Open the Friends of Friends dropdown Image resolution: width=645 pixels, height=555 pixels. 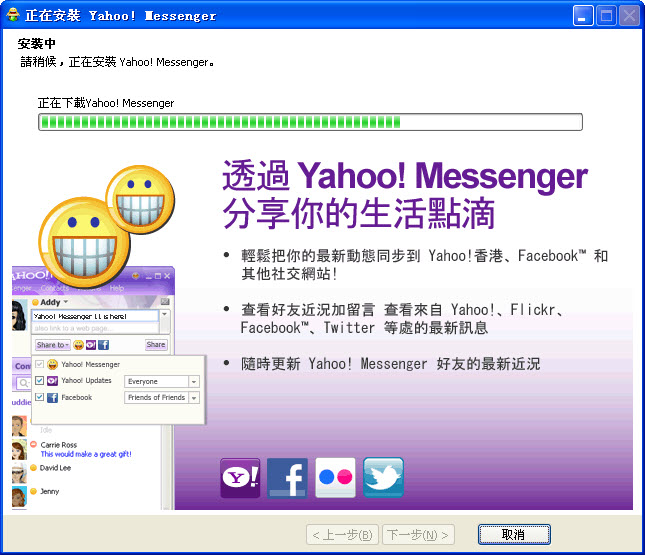pos(194,397)
